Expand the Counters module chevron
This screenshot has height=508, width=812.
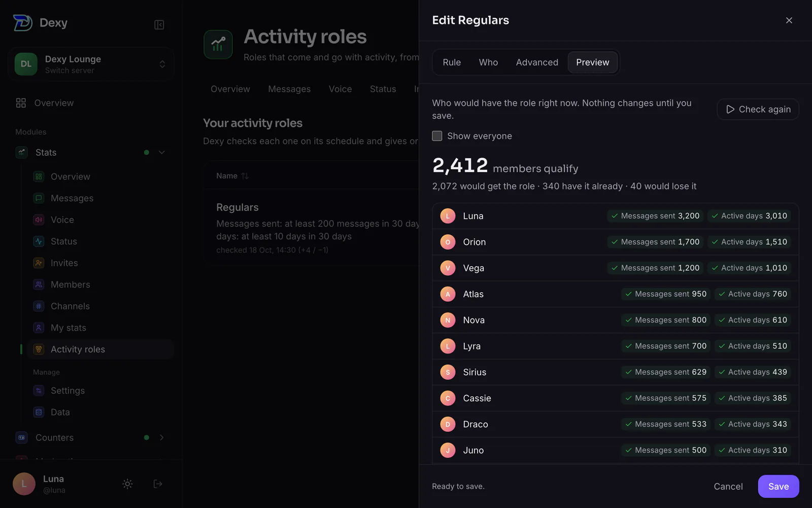click(x=162, y=437)
